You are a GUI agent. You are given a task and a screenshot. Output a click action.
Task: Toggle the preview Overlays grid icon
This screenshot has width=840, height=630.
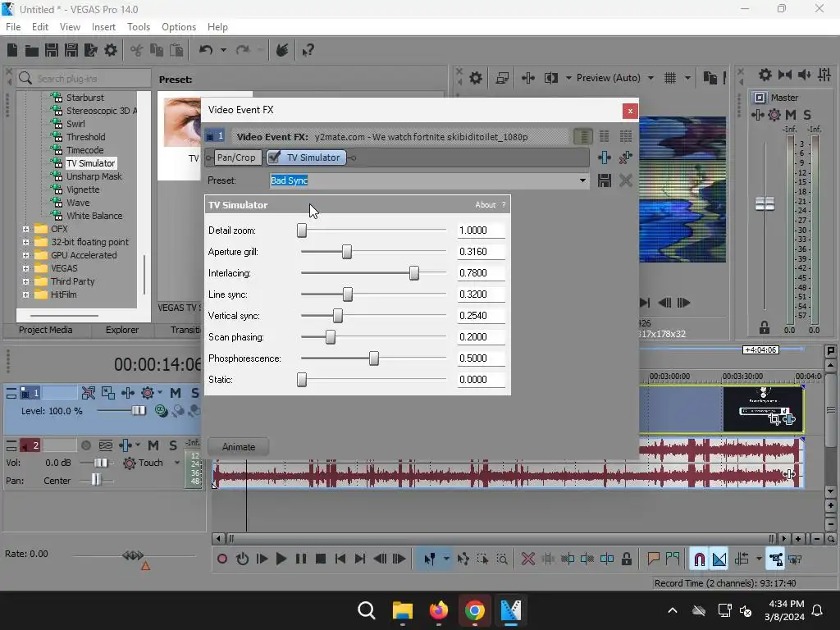[x=670, y=78]
